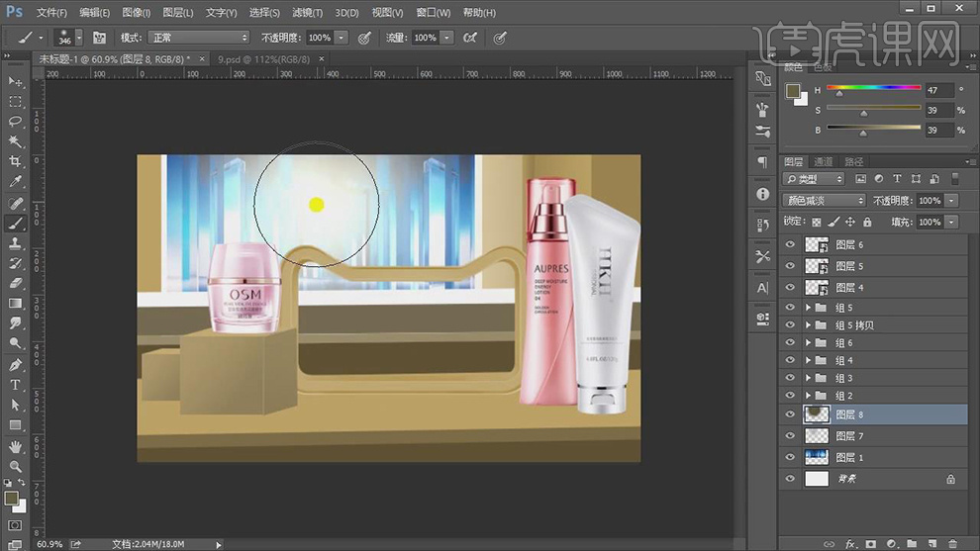Pick the Lasso tool
Viewport: 980px width, 551px height.
15,122
